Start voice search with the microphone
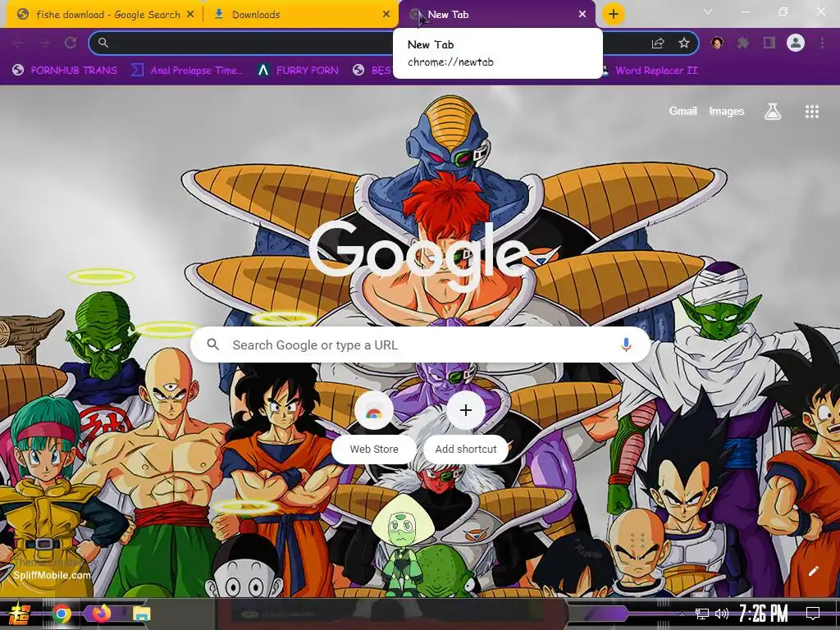This screenshot has width=840, height=630. click(626, 345)
